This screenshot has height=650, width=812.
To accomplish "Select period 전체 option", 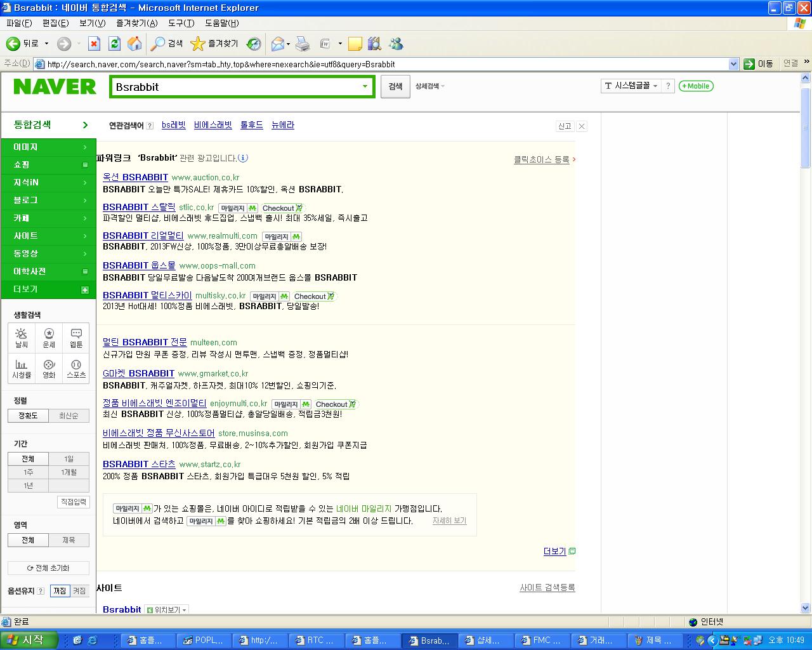I will click(28, 459).
